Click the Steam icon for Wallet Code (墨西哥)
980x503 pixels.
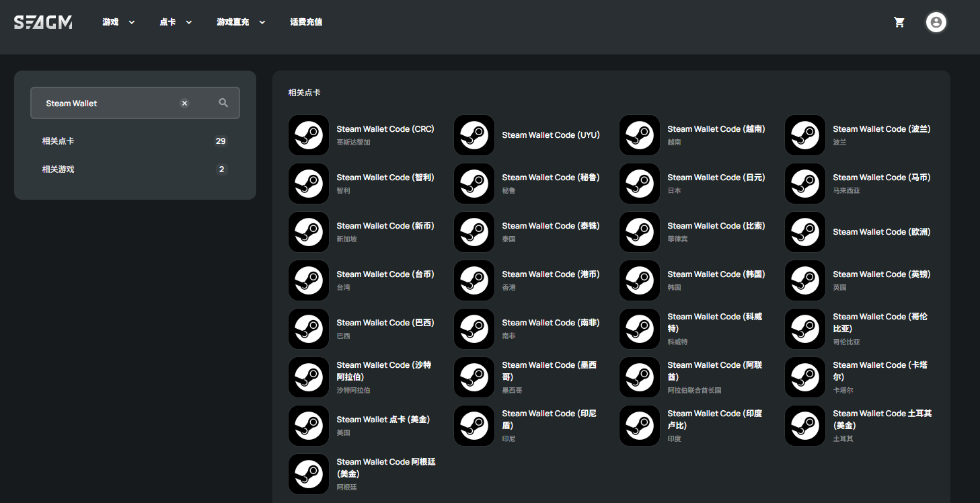pos(474,377)
